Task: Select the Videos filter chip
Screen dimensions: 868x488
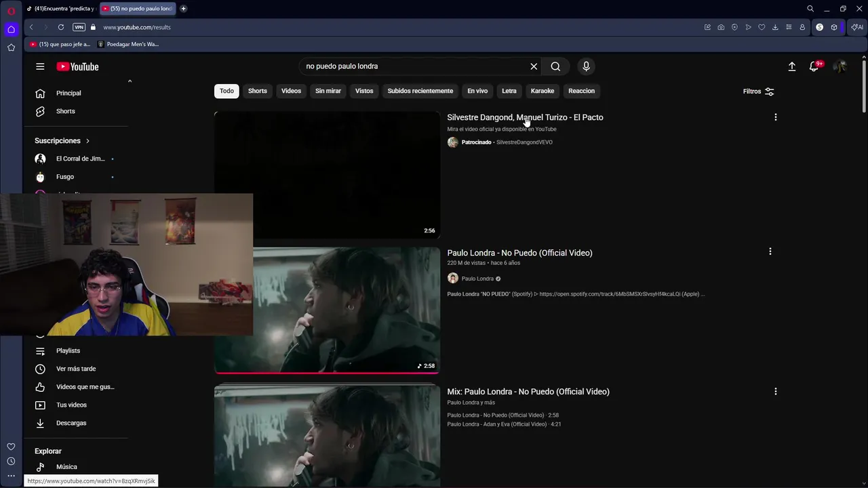Action: tap(291, 91)
